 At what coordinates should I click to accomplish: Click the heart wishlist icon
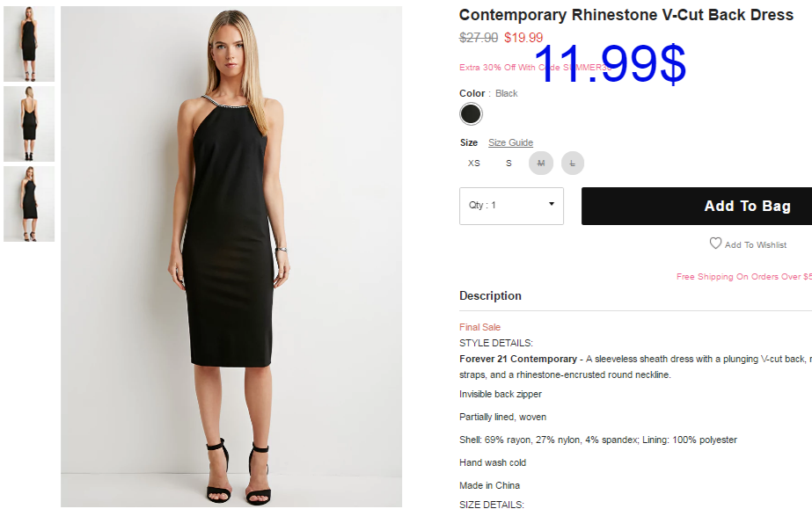click(715, 244)
